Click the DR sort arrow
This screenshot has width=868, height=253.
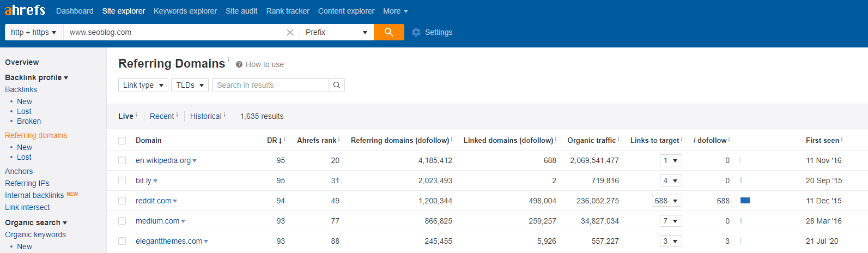pyautogui.click(x=280, y=141)
